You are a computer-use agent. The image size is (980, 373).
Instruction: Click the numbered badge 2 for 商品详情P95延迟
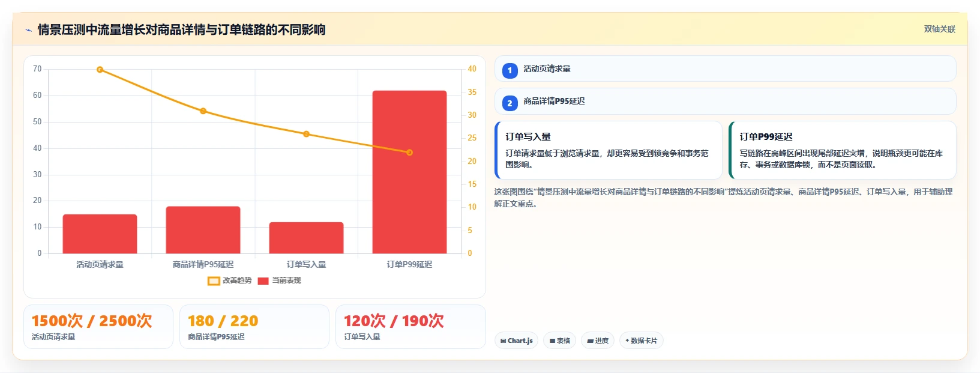pyautogui.click(x=510, y=103)
